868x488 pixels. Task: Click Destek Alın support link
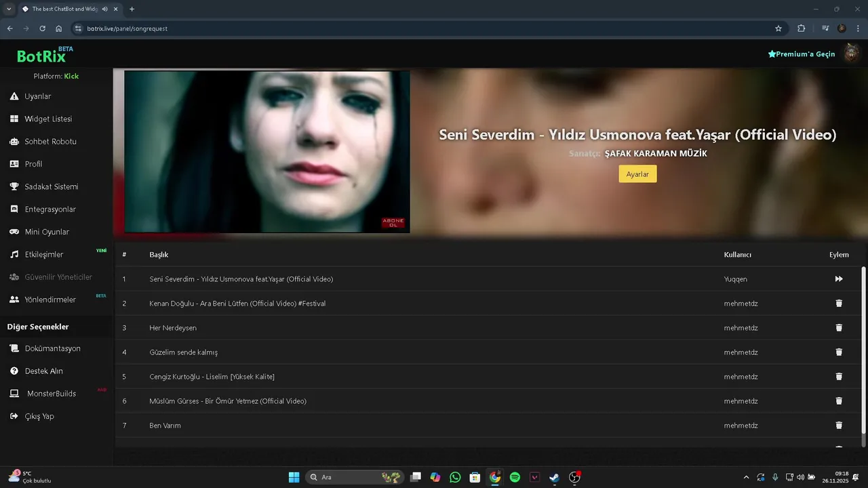[x=43, y=371]
